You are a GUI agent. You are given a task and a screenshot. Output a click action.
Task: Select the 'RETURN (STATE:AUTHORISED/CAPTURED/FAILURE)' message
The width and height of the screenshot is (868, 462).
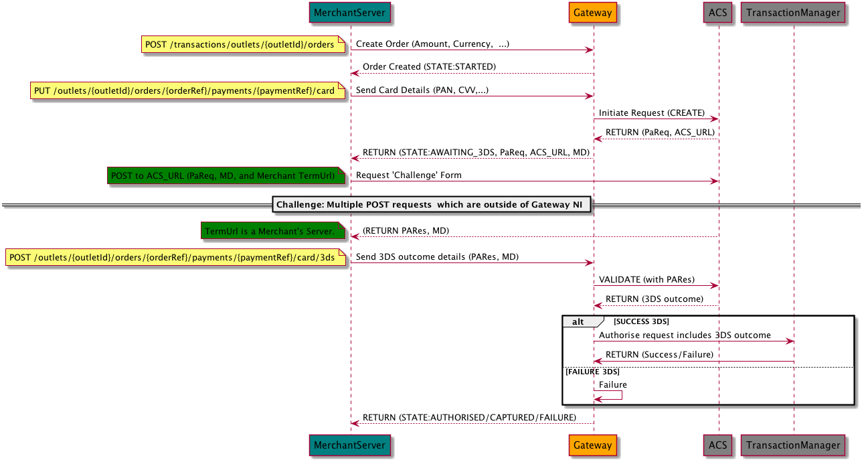pyautogui.click(x=469, y=418)
